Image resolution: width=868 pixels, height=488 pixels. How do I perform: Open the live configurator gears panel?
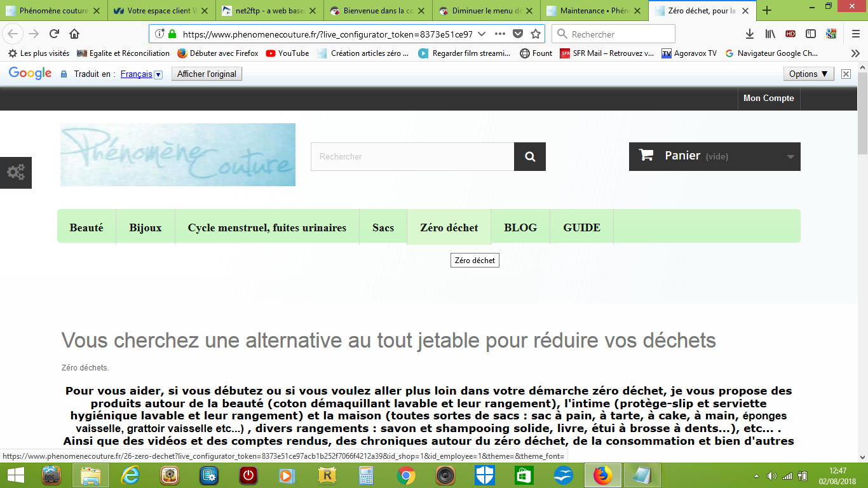[x=16, y=172]
